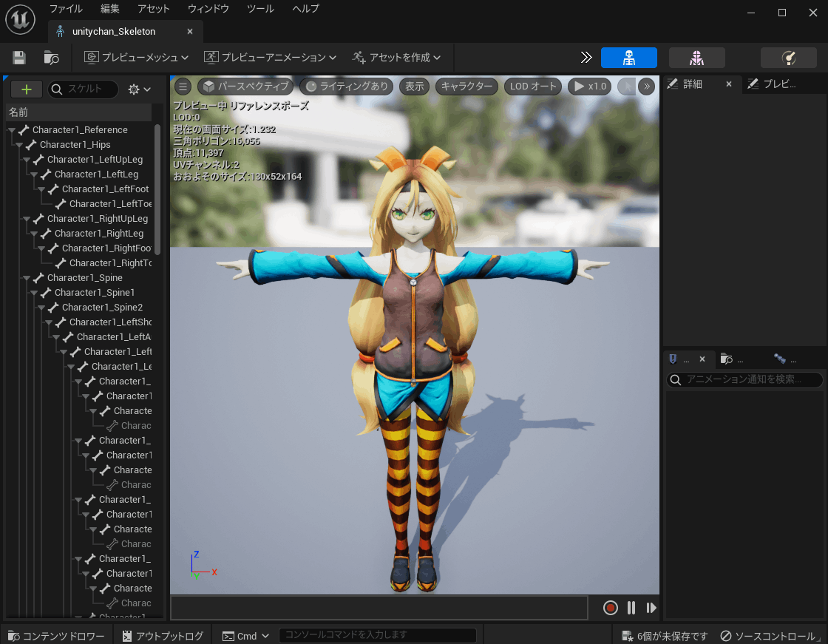Toggle the viewport select cursor mode button
The image size is (828, 644).
click(x=626, y=87)
